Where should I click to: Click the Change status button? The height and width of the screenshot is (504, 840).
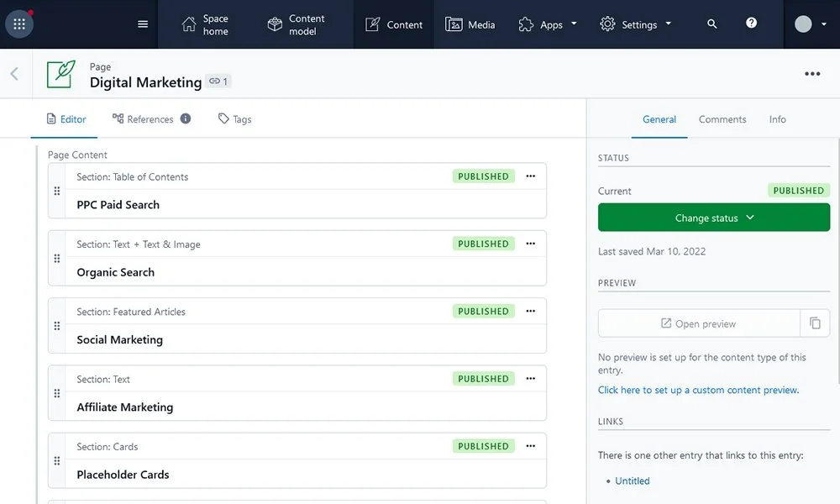click(x=713, y=218)
